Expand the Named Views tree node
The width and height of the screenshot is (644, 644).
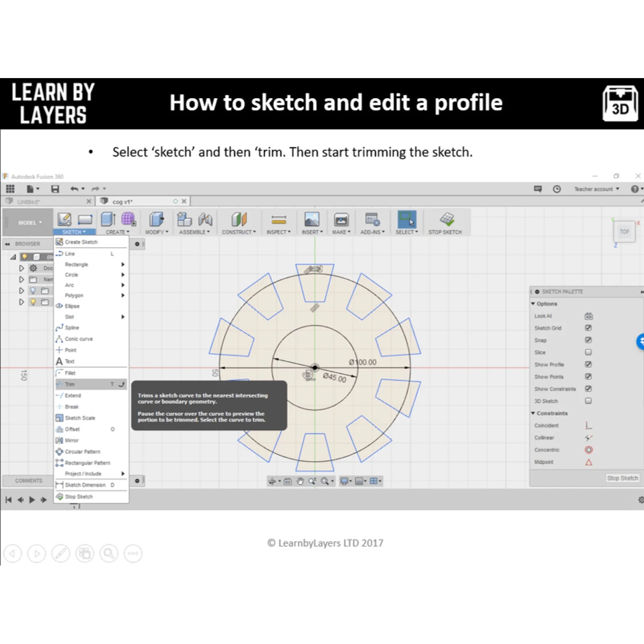(x=22, y=279)
